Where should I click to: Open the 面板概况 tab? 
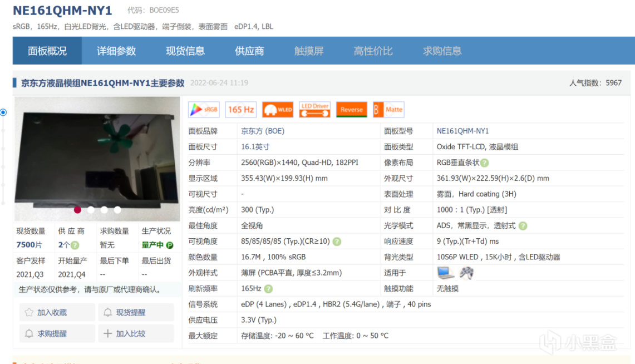47,51
